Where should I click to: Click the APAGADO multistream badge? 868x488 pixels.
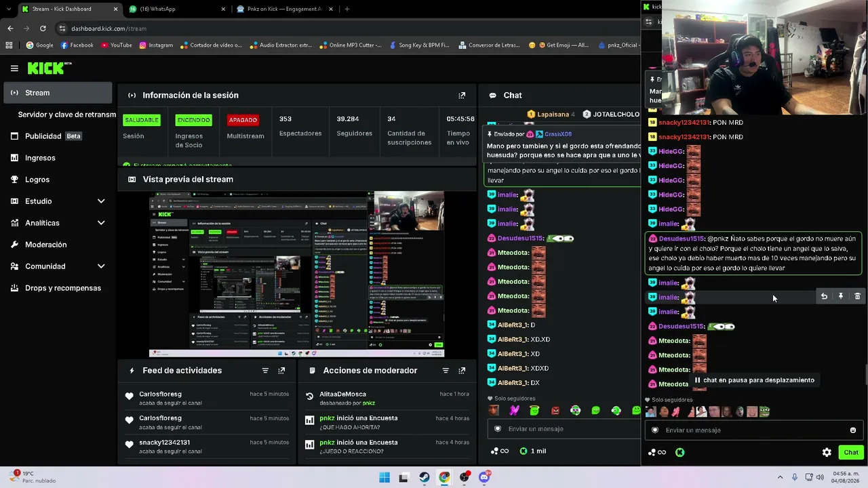coord(243,120)
